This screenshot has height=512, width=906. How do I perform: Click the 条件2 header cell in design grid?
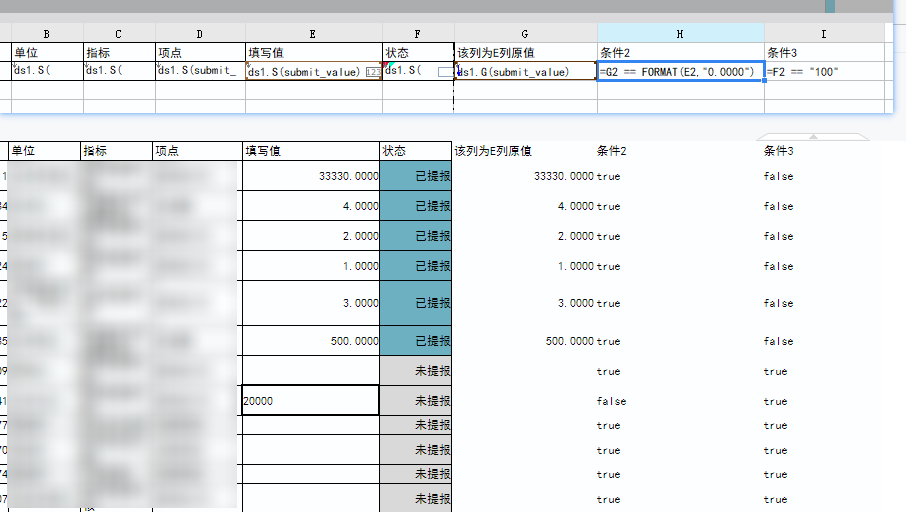click(x=680, y=52)
